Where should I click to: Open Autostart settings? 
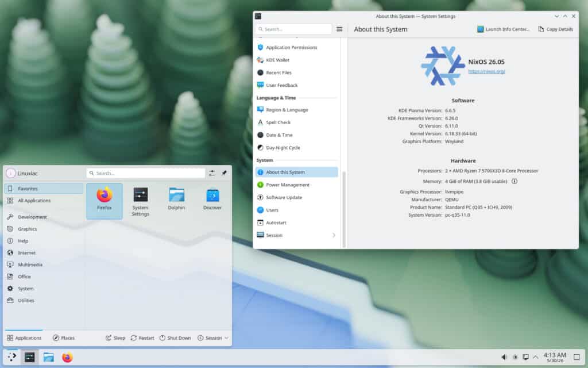[x=296, y=223]
